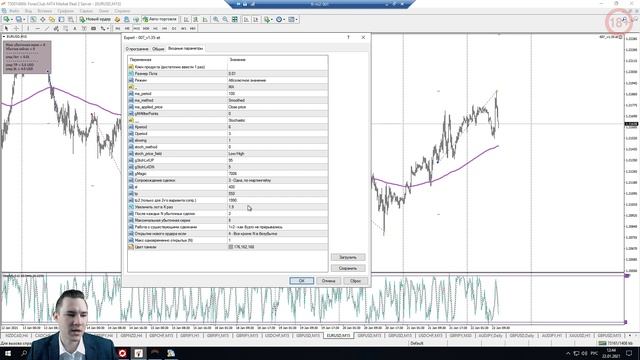Open stoch_price_field Low/High dropdown
640x360 pixels.
tap(277, 153)
